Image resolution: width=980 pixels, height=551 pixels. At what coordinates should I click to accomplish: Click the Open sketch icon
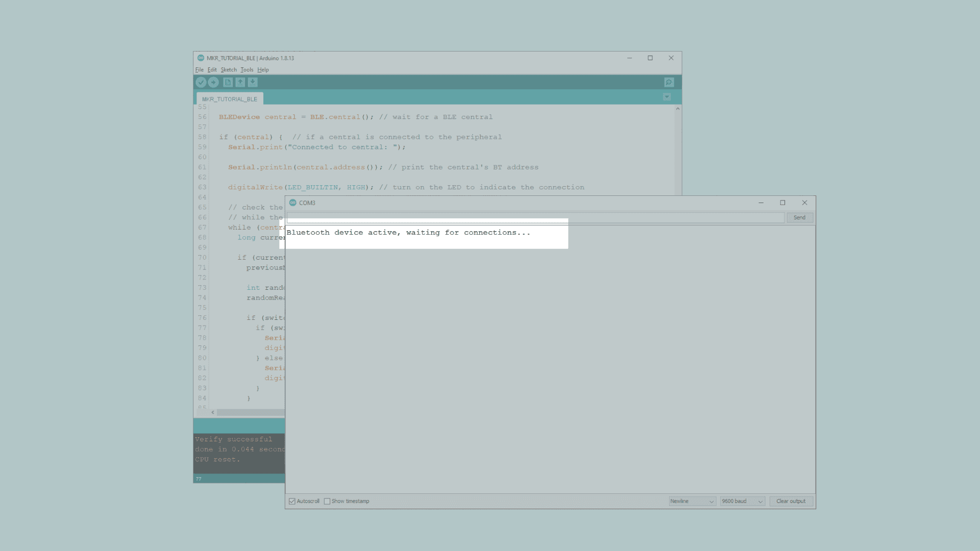pyautogui.click(x=240, y=82)
